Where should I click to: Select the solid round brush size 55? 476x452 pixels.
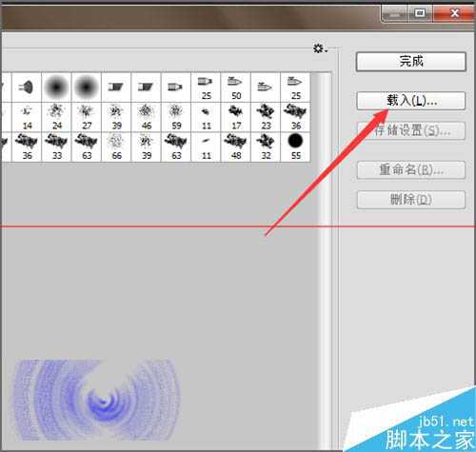(x=296, y=147)
